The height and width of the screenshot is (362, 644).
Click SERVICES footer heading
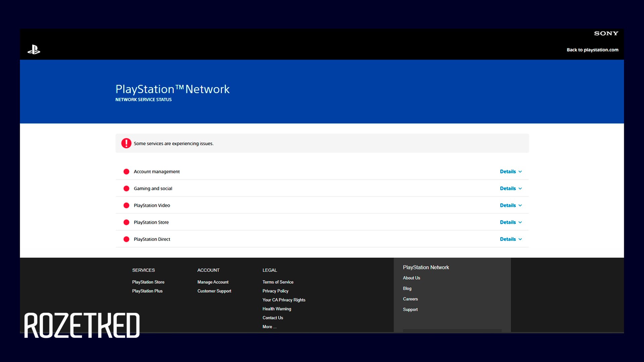(143, 270)
